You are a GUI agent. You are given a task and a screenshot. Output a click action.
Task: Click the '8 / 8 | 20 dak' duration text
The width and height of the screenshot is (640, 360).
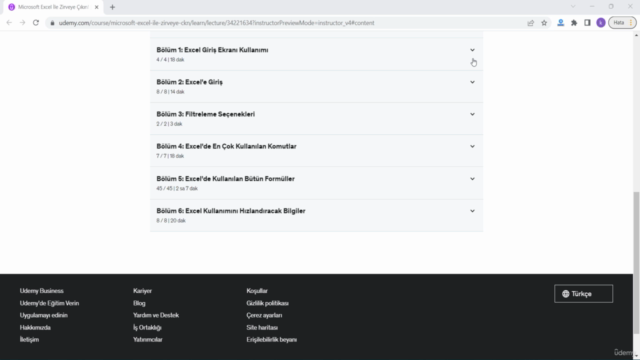(x=171, y=221)
